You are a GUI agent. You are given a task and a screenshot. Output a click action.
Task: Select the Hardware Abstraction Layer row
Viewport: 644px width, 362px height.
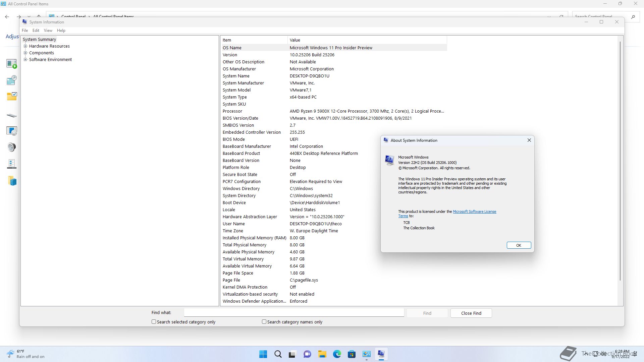(x=334, y=217)
